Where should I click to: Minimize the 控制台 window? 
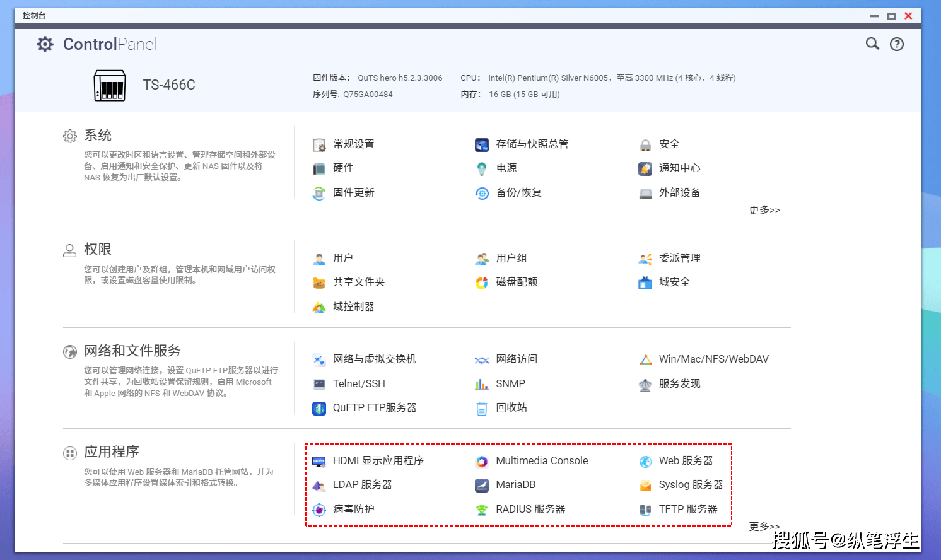pyautogui.click(x=875, y=16)
